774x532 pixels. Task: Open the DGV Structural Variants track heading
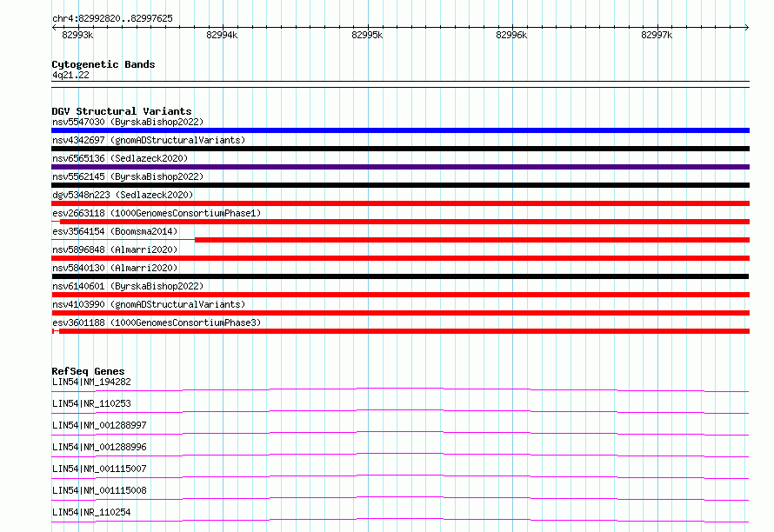(x=122, y=111)
